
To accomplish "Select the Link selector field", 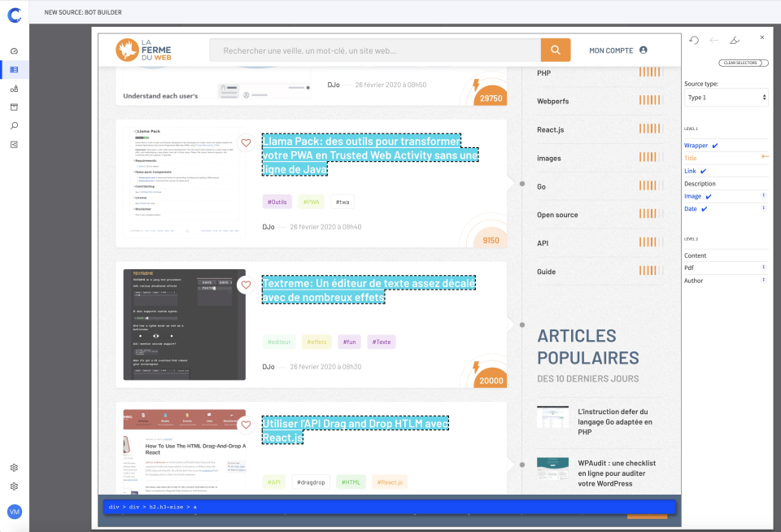I will pyautogui.click(x=726, y=171).
